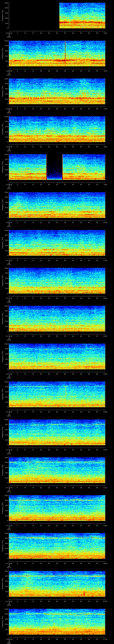This screenshot has height=644, width=114.
Task: Select the 14:08:00 start time label
Action: tap(9, 184)
